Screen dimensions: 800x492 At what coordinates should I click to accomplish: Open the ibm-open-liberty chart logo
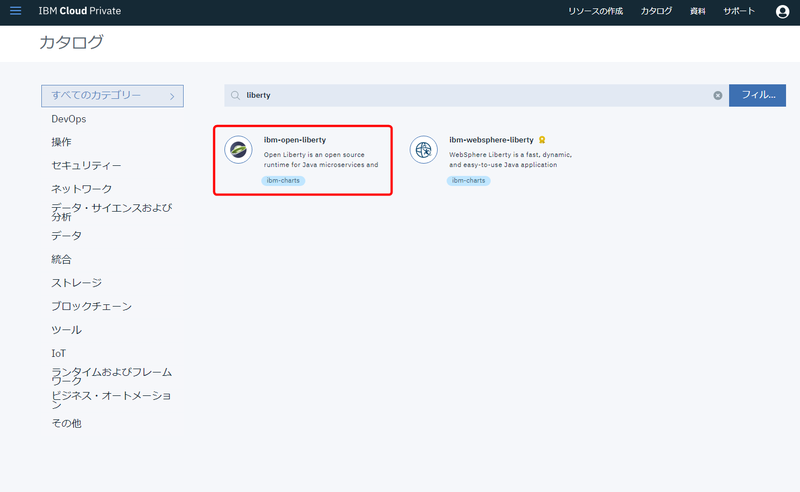tap(238, 150)
